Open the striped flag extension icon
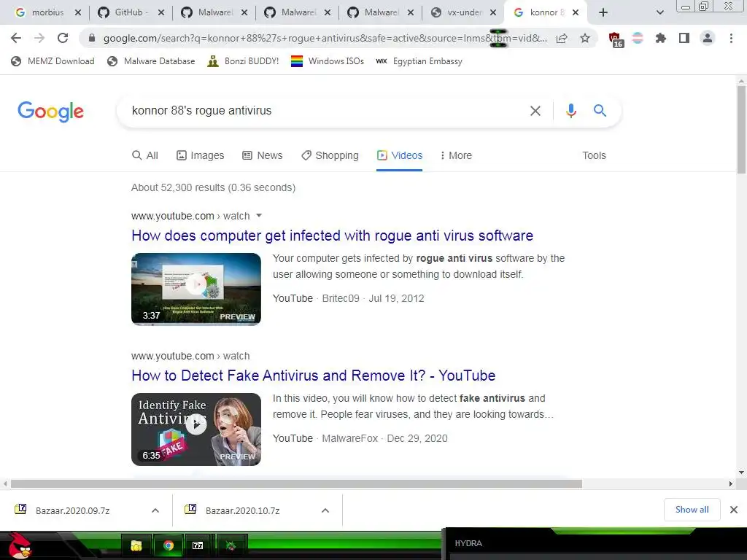 click(638, 38)
